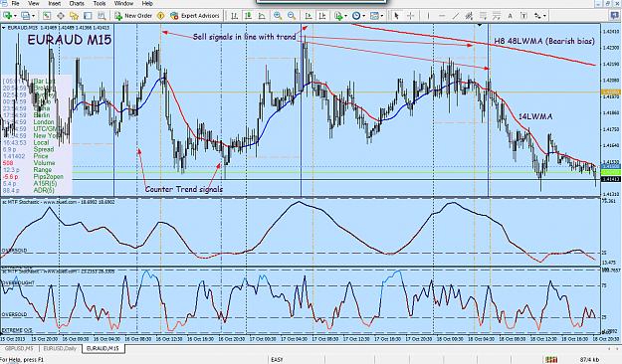Expand the arrows objects dropdown arrow

click(x=545, y=16)
